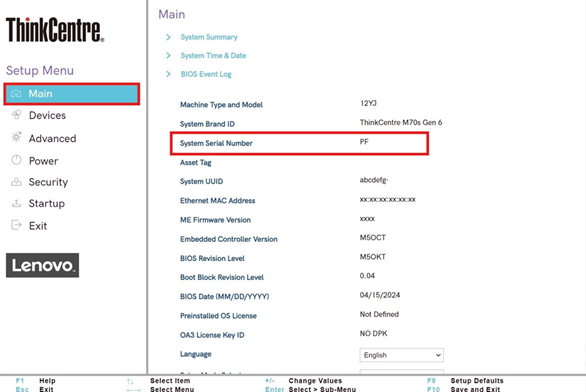Click the System Serial Number label
Image resolution: width=586 pixels, height=392 pixels.
tap(216, 143)
